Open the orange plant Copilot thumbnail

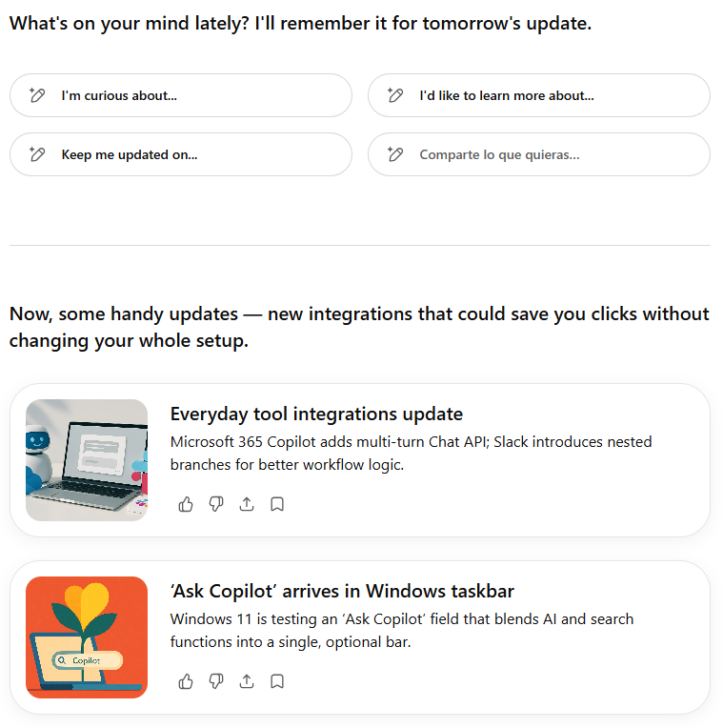point(87,637)
